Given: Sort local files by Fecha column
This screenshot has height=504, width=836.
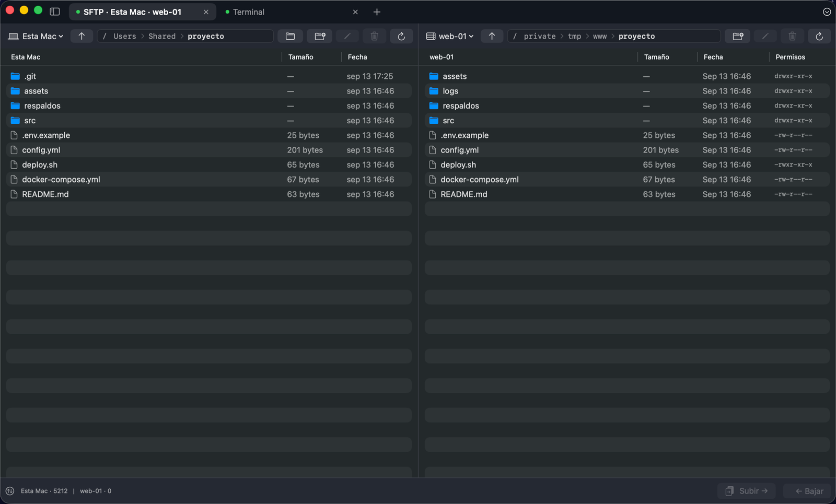Looking at the screenshot, I should coord(357,57).
